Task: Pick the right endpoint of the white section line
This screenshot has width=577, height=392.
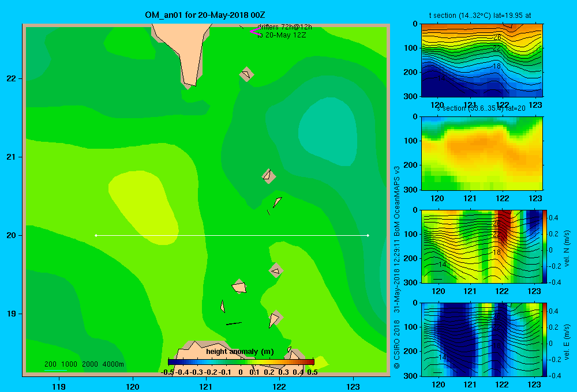Action: (x=368, y=235)
